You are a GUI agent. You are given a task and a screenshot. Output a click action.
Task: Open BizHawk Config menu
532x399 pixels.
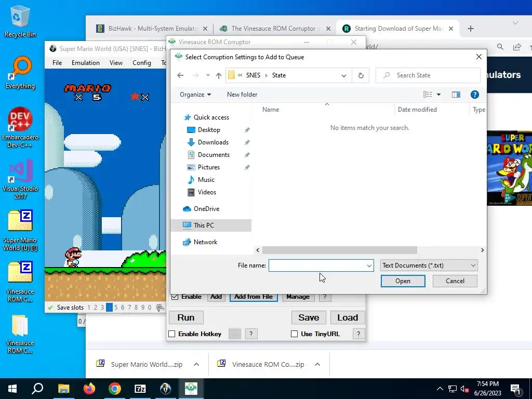[x=141, y=63]
